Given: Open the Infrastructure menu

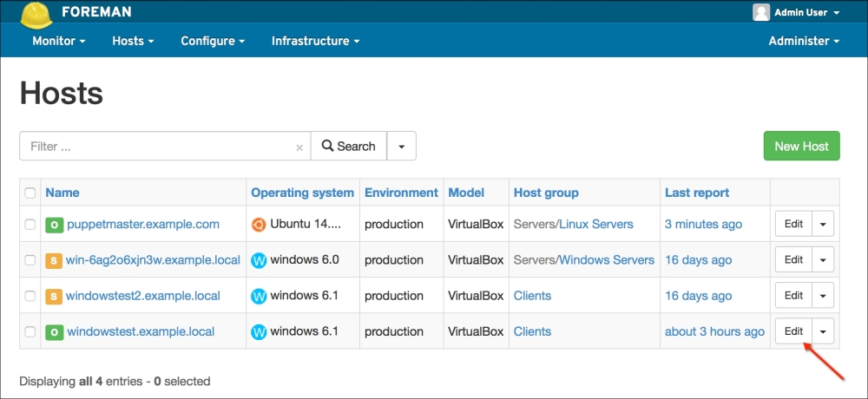Looking at the screenshot, I should (x=314, y=41).
